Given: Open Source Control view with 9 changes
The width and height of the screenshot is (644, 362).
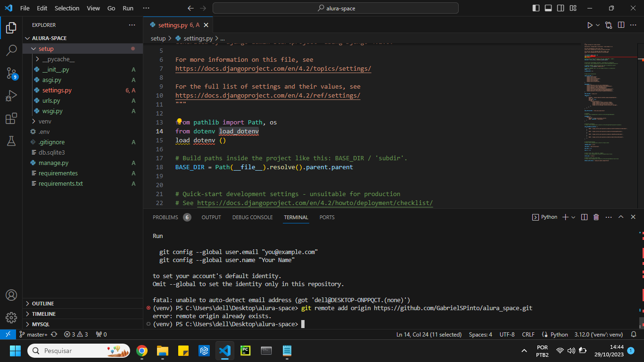Looking at the screenshot, I should pos(11,73).
